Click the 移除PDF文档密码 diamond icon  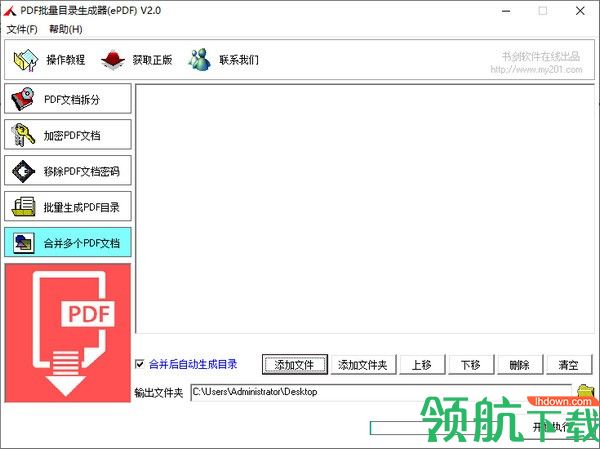pyautogui.click(x=23, y=171)
